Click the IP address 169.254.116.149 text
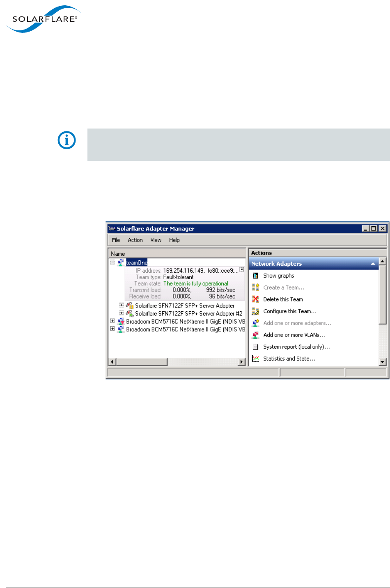The height and width of the screenshot is (588, 390). pos(184,271)
